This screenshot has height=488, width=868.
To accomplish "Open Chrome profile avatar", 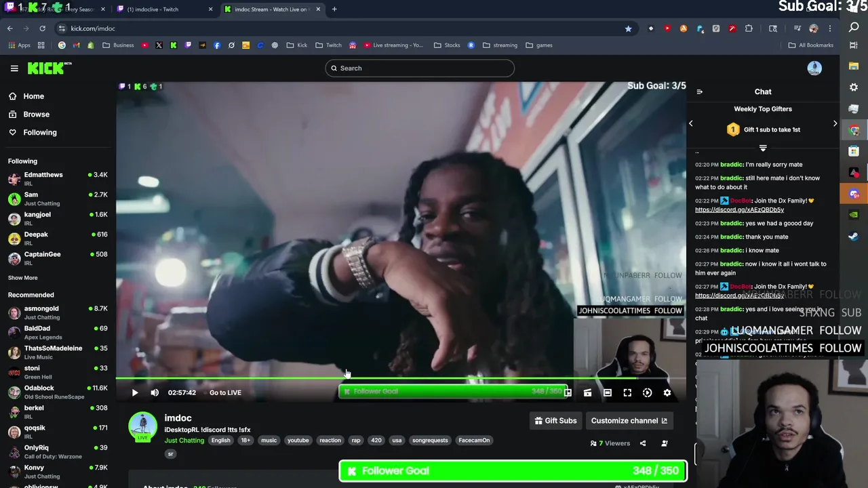I will pyautogui.click(x=814, y=28).
